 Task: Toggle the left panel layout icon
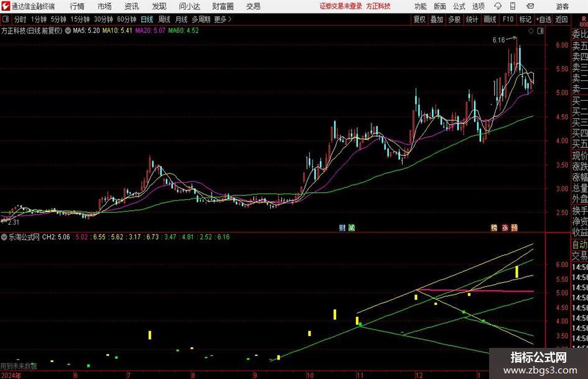pos(6,19)
